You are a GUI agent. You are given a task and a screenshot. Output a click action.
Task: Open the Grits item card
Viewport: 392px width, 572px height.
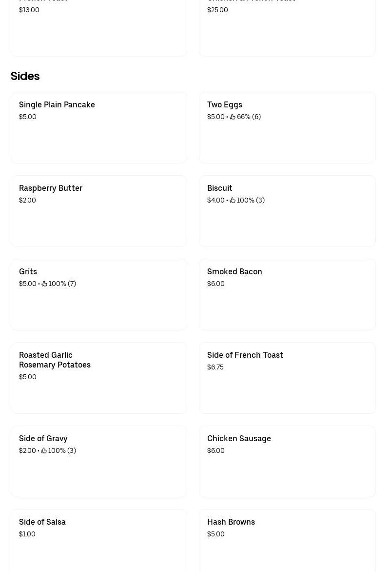(x=99, y=294)
